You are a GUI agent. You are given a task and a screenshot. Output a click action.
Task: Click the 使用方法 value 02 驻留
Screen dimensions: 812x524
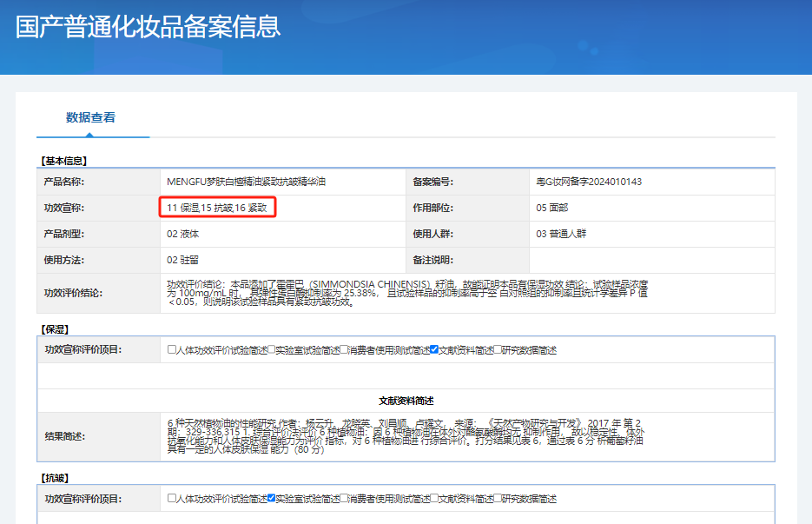point(183,260)
